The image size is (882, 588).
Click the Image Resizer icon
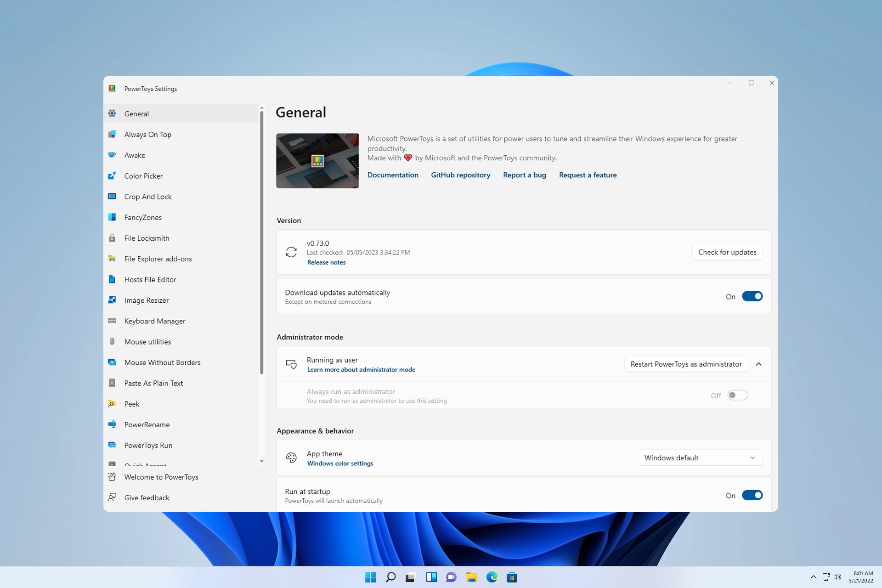coord(112,300)
